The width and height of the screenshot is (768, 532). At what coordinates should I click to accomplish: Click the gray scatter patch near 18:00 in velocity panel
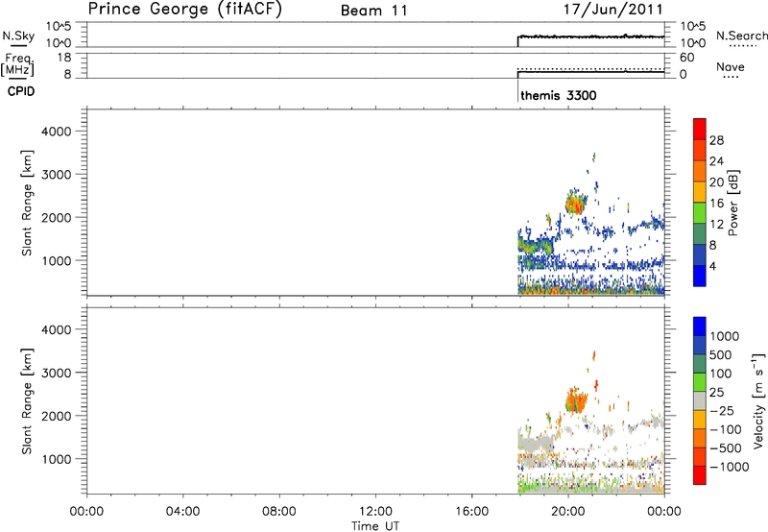(535, 443)
